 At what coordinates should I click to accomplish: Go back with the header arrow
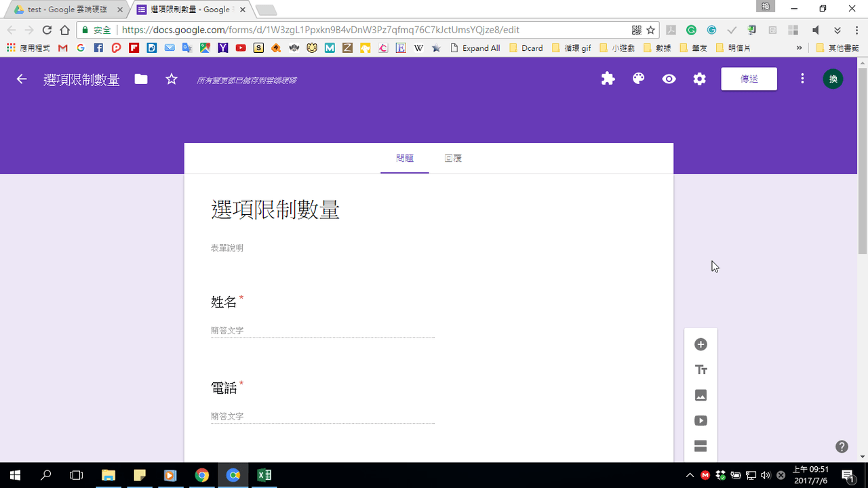pyautogui.click(x=22, y=79)
